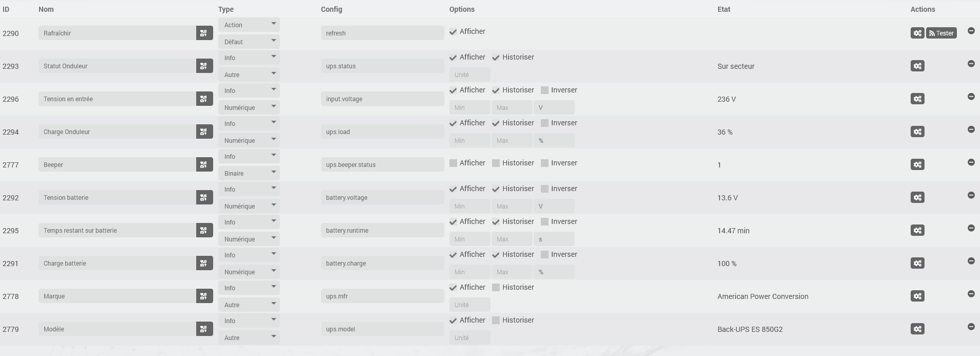
Task: Open the Binaire subtype dropdown for Beeper
Action: 249,173
